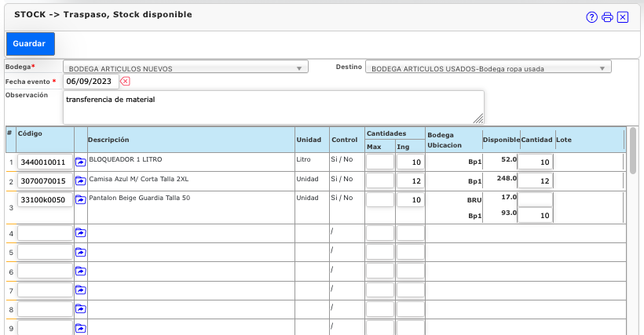Click the print icon
The height and width of the screenshot is (335, 644).
pos(607,17)
